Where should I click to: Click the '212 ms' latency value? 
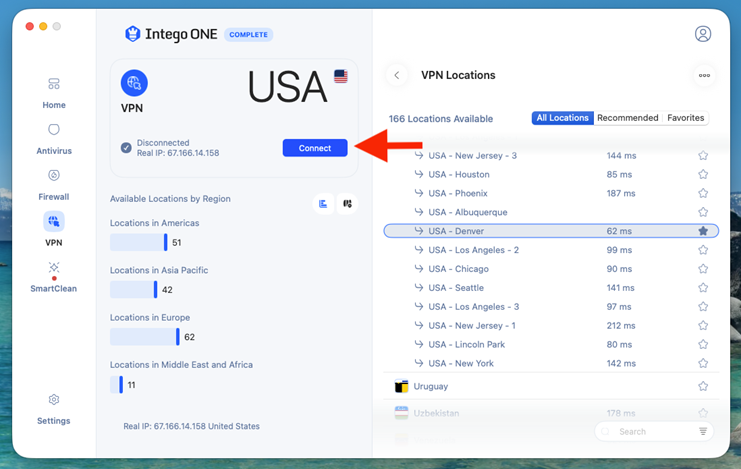[x=621, y=326]
